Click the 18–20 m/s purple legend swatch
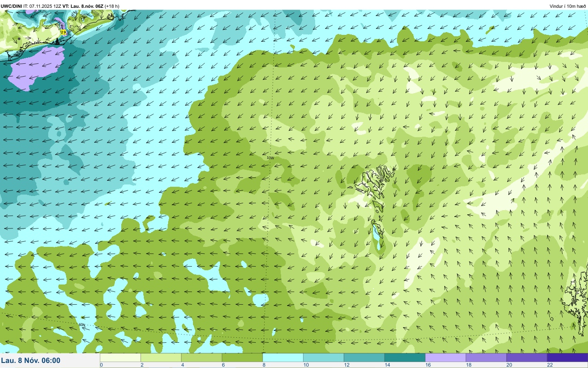 click(486, 357)
